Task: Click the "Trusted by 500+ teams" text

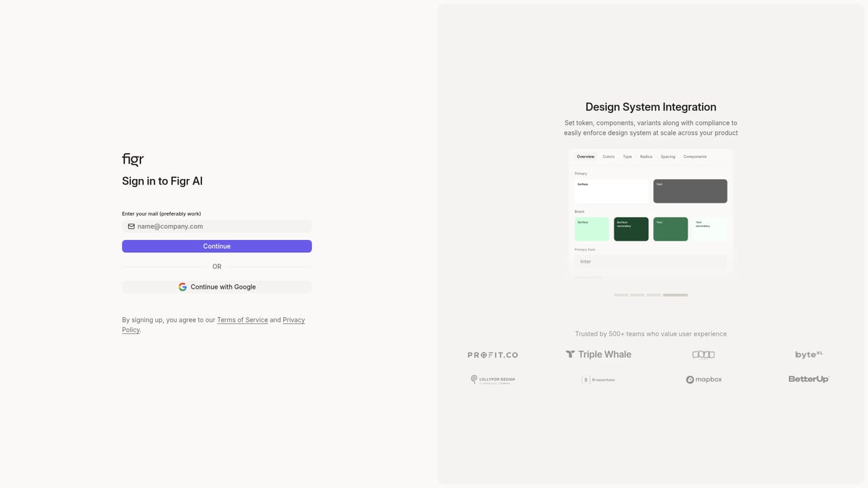Action: tap(651, 333)
